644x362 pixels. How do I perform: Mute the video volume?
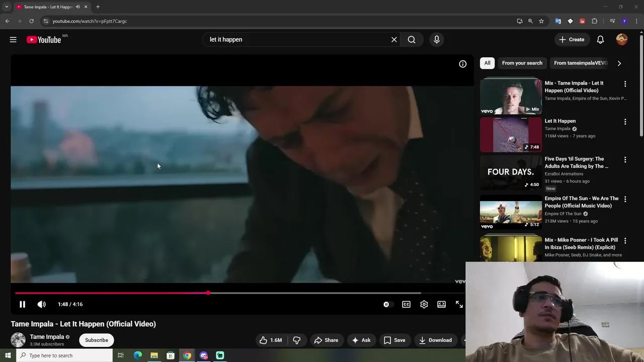point(41,304)
